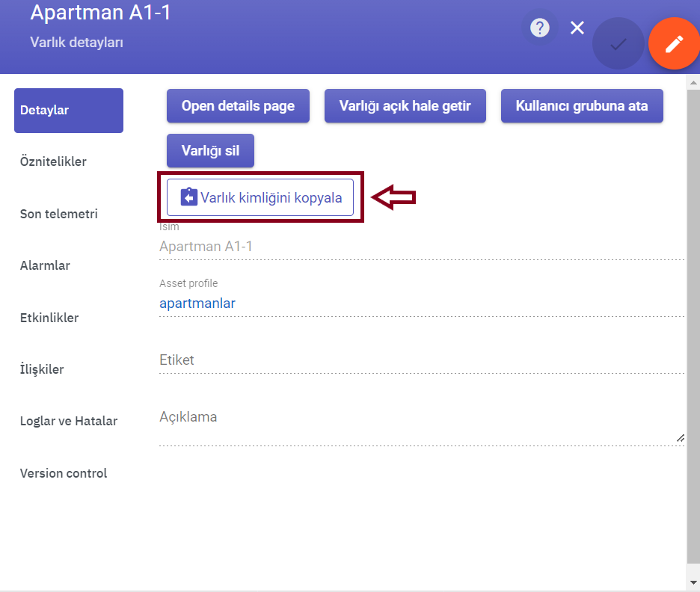700x592 pixels.
Task: Click the Açıklama textarea resize handle
Action: click(x=681, y=439)
